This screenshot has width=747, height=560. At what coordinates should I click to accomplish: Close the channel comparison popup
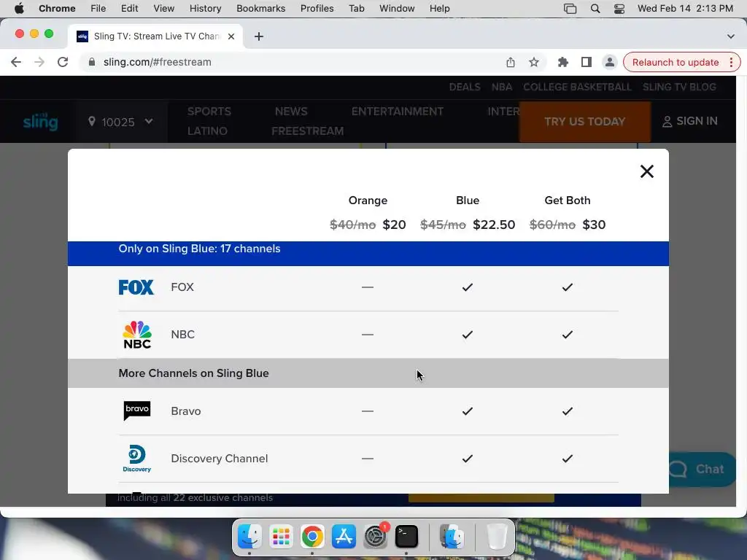click(646, 171)
